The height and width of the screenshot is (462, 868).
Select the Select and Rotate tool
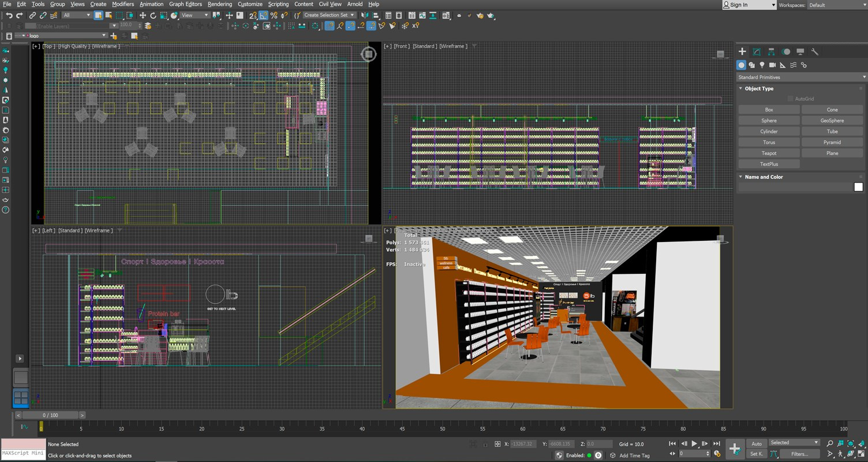[x=154, y=15]
